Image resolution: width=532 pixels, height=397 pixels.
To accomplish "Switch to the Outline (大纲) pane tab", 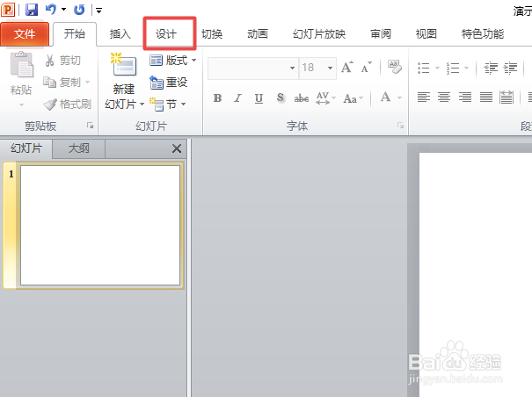I will click(x=79, y=148).
